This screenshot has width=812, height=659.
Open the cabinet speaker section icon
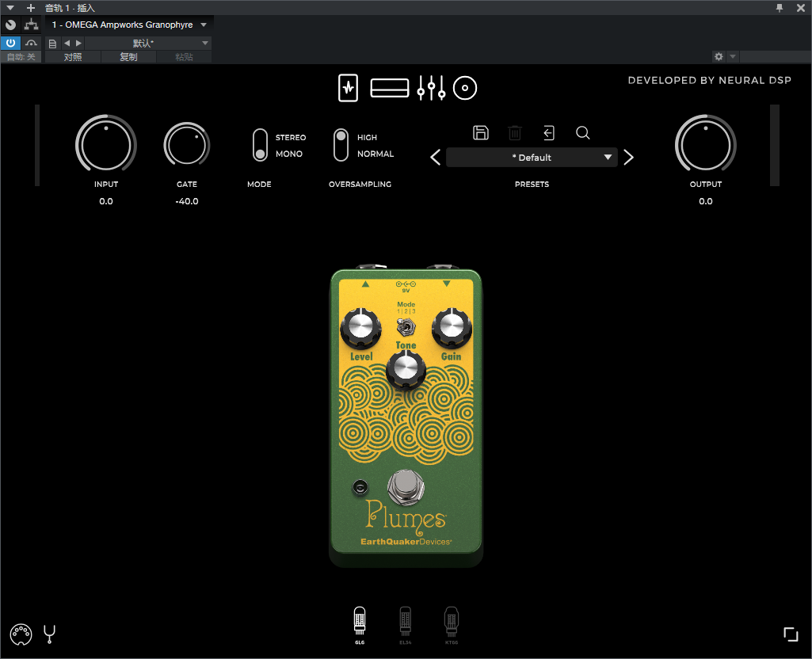[465, 88]
